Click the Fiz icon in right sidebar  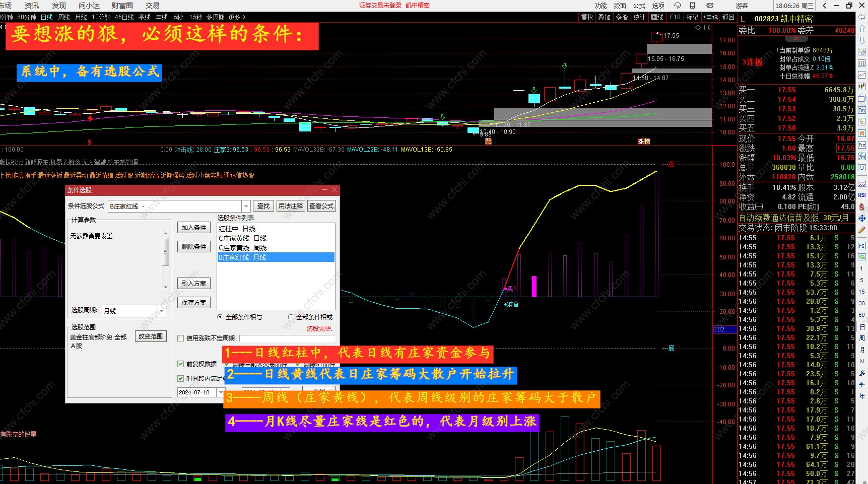click(x=862, y=145)
